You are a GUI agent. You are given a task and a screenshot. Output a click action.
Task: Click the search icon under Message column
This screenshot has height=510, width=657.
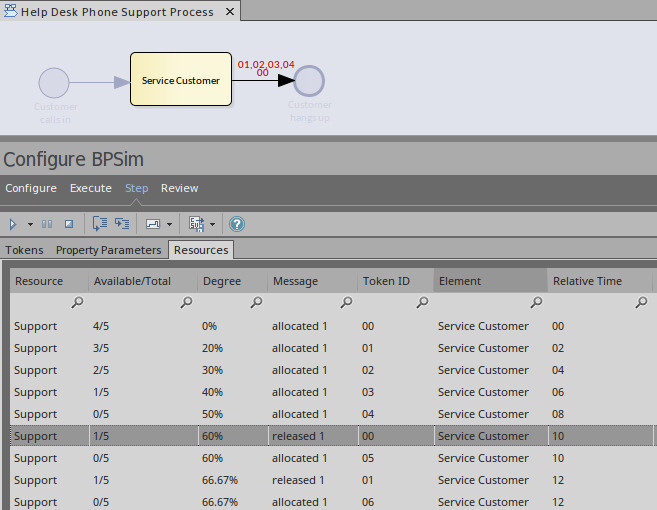click(344, 302)
